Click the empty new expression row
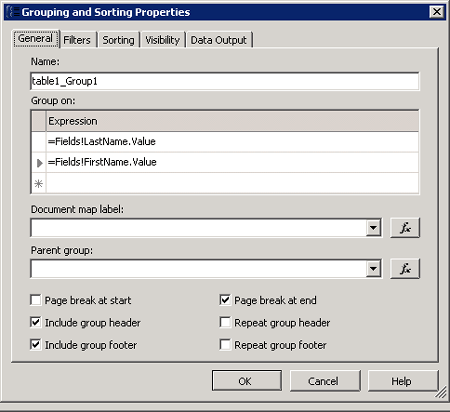Image resolution: width=450 pixels, height=412 pixels. (x=232, y=183)
